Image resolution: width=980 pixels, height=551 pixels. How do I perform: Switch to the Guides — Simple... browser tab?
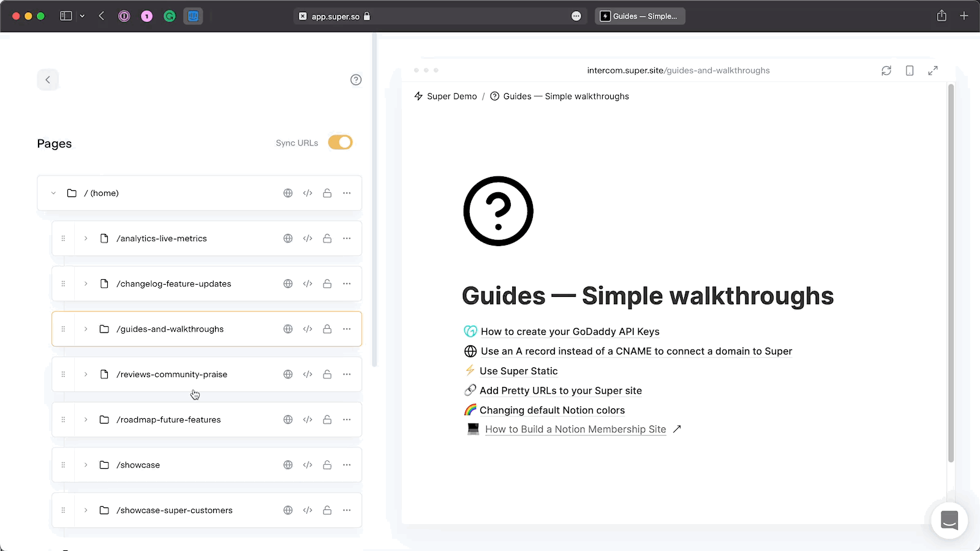click(639, 17)
